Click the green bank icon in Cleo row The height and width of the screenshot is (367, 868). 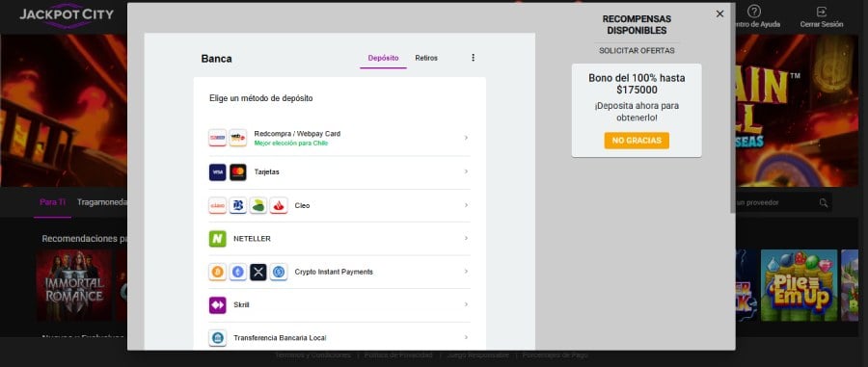point(258,205)
